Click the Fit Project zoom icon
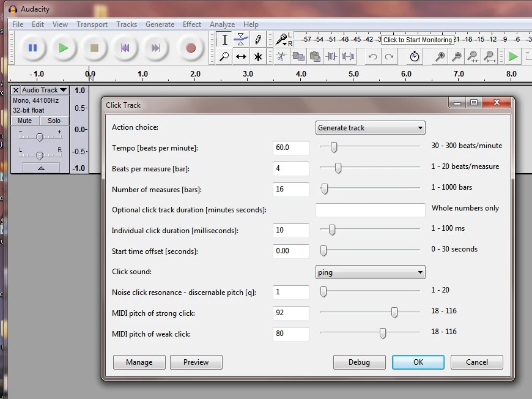The image size is (532, 399). click(490, 56)
